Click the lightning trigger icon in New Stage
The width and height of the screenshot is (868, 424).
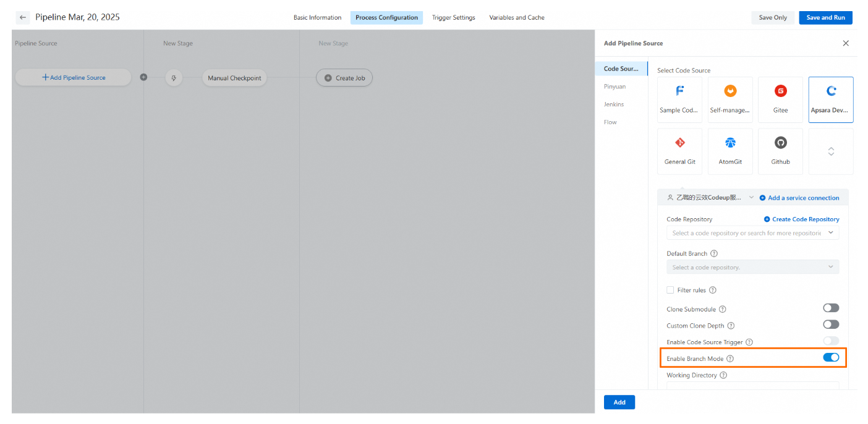[174, 78]
